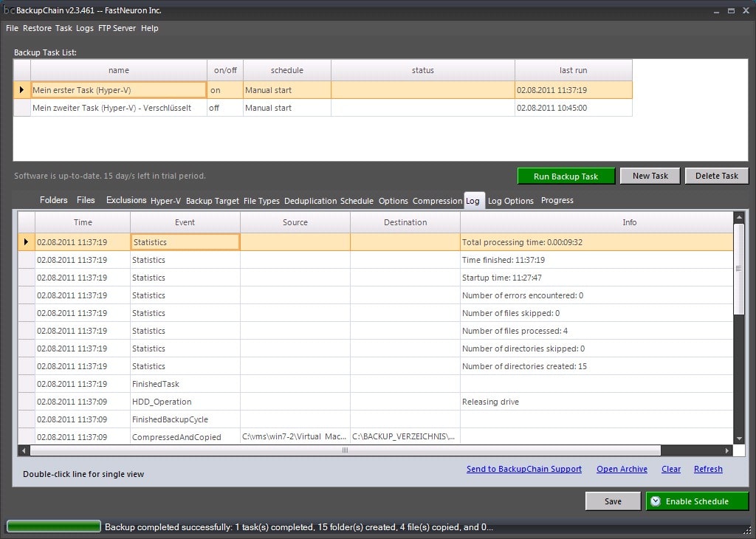
Task: Click the row selector arrow for first task
Action: (x=21, y=90)
